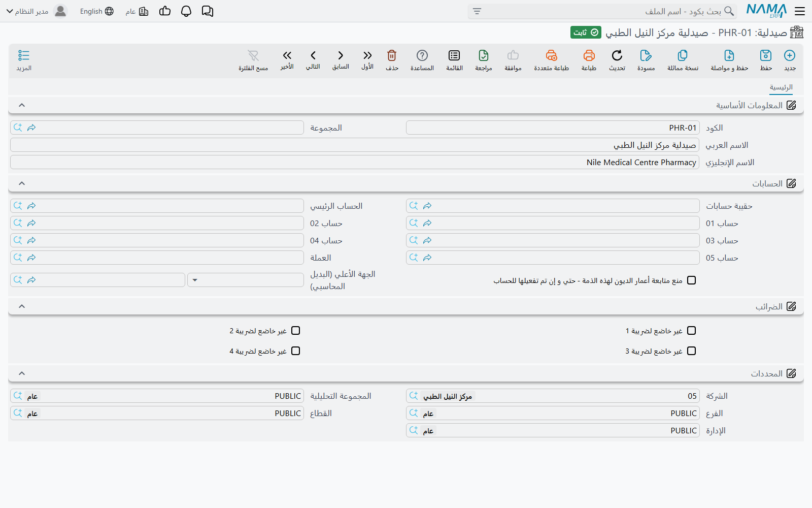Open the main hamburger menu
Screen dimensions: 812x508
(800, 11)
